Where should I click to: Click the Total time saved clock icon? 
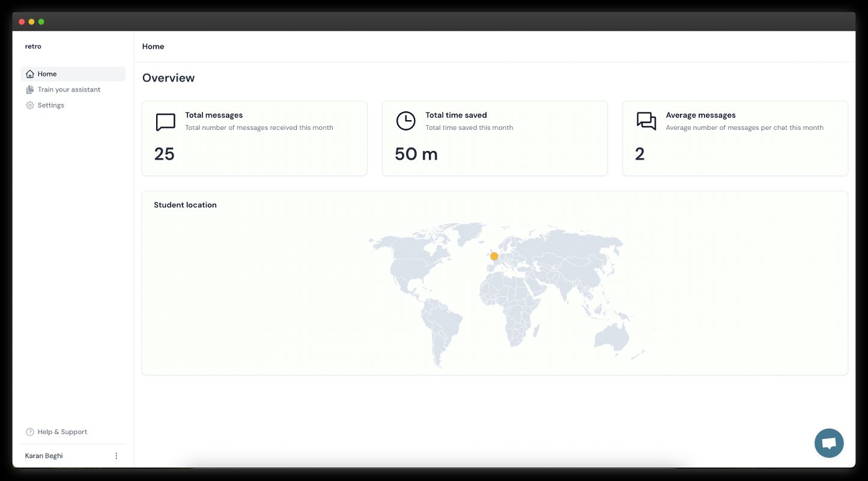[x=405, y=121]
